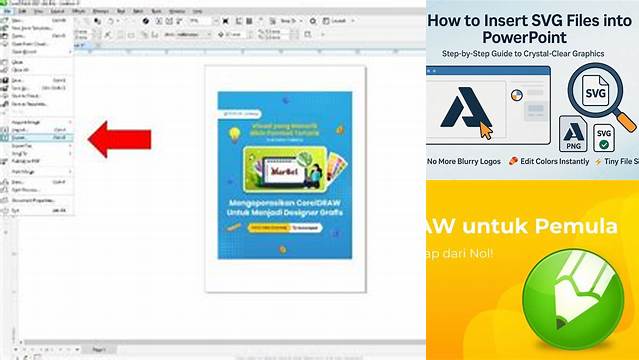The width and height of the screenshot is (639, 360).
Task: Open the units dropdown (millimeters)
Action: (187, 35)
